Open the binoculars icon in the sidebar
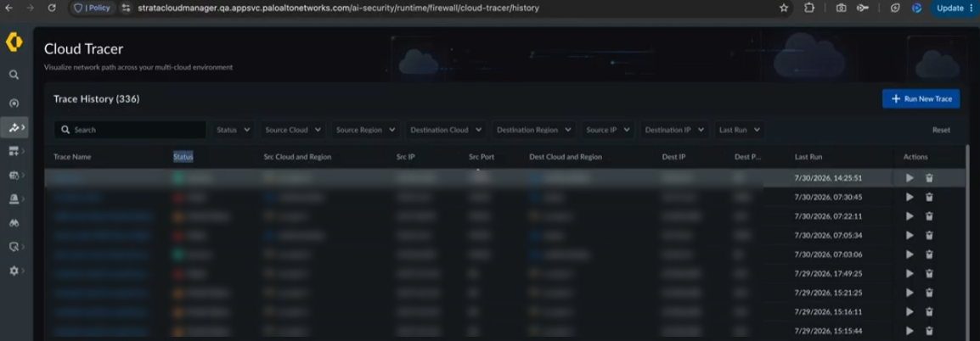 coord(14,222)
